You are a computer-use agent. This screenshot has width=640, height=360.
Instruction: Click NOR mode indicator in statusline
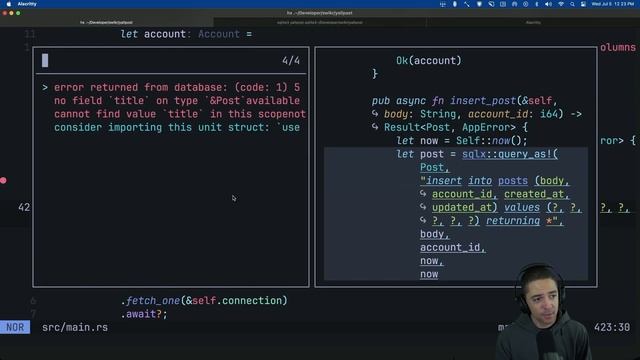(15, 327)
